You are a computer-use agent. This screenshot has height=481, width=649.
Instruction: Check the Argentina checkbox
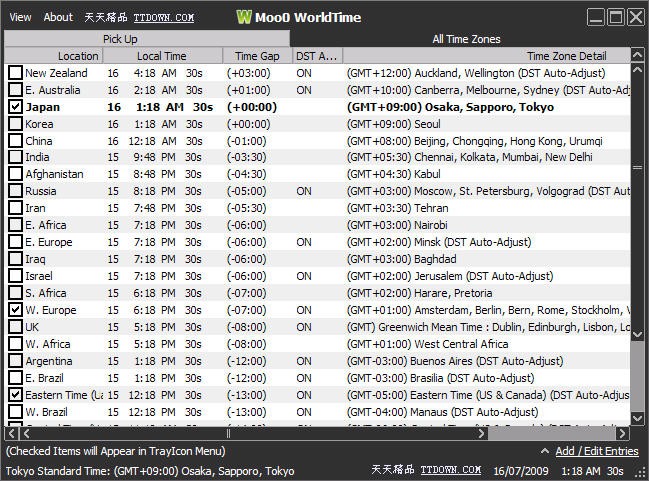tap(15, 361)
